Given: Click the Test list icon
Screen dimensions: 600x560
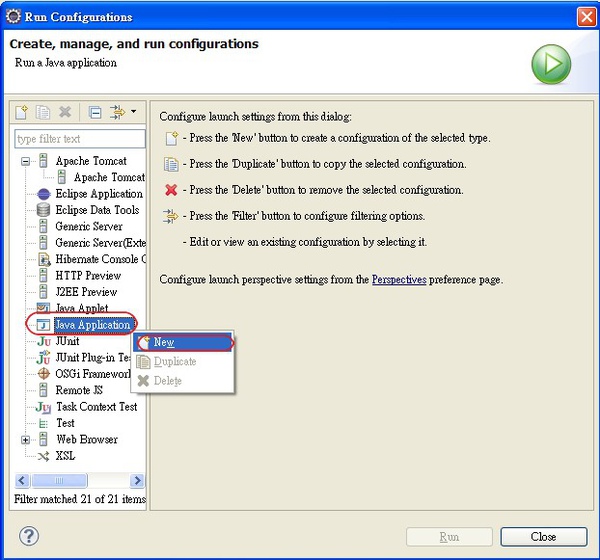Looking at the screenshot, I should coord(43,424).
